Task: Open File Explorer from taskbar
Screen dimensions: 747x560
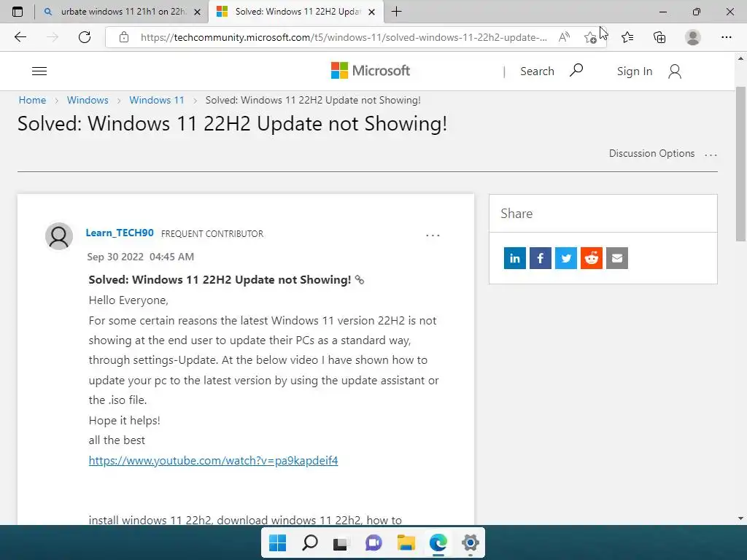Action: (x=406, y=542)
